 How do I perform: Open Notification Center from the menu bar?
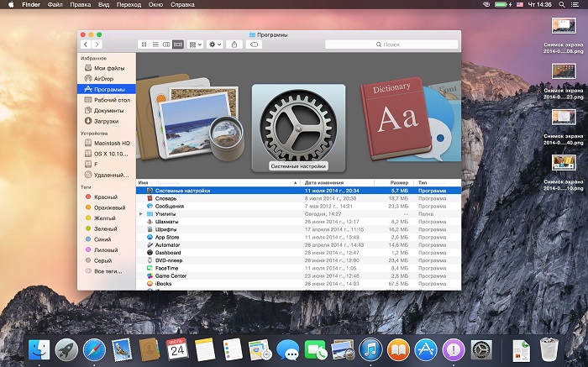575,4
